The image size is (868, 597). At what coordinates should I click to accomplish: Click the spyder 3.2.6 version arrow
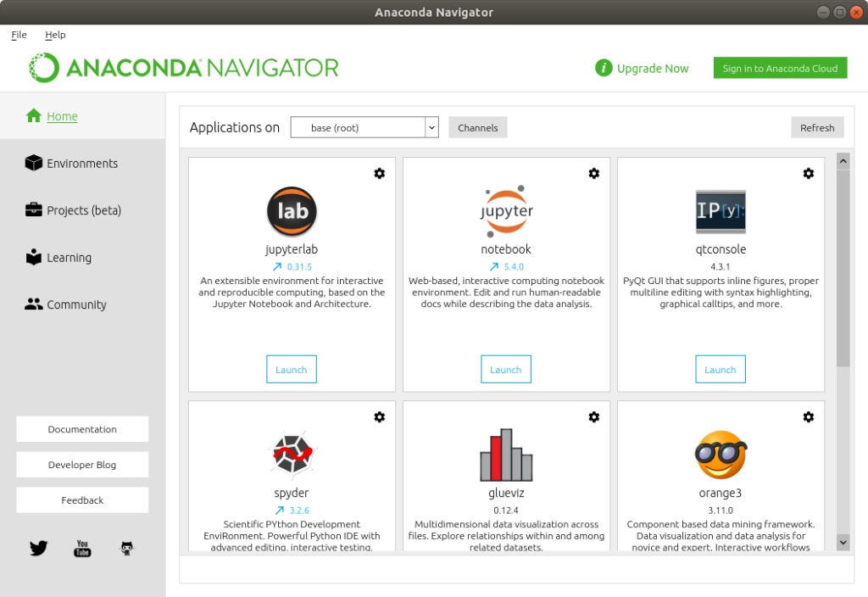point(279,510)
